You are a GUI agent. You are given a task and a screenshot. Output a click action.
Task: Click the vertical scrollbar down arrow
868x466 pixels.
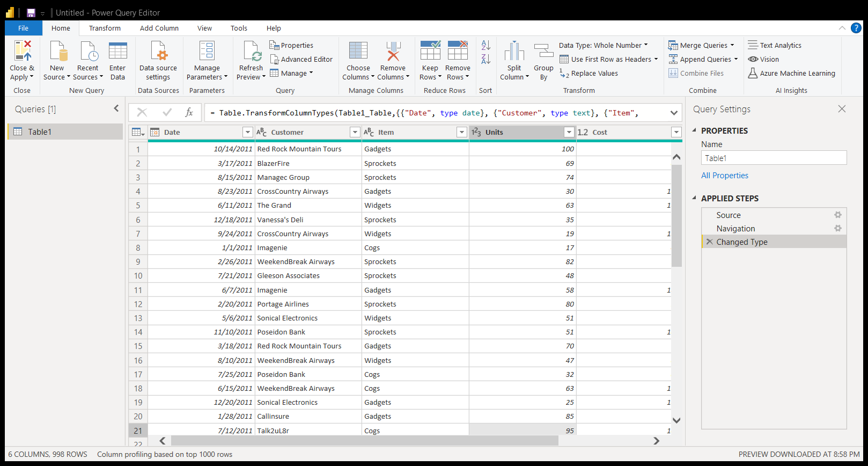[676, 420]
